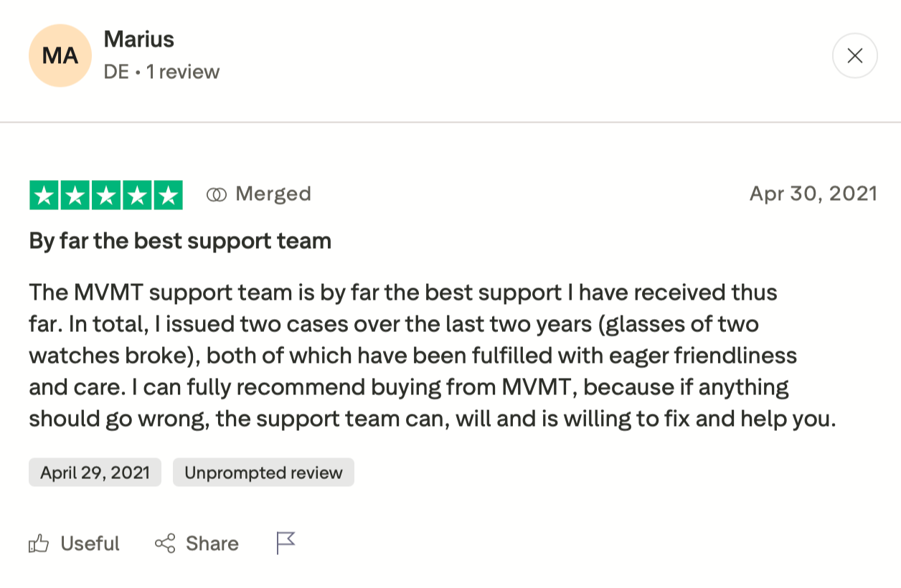Open reviewer name Marius
The width and height of the screenshot is (901, 588).
point(139,39)
